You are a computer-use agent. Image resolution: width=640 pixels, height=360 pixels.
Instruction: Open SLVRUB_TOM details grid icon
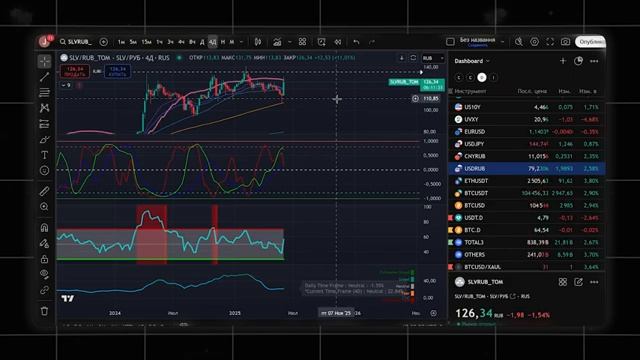(x=563, y=282)
